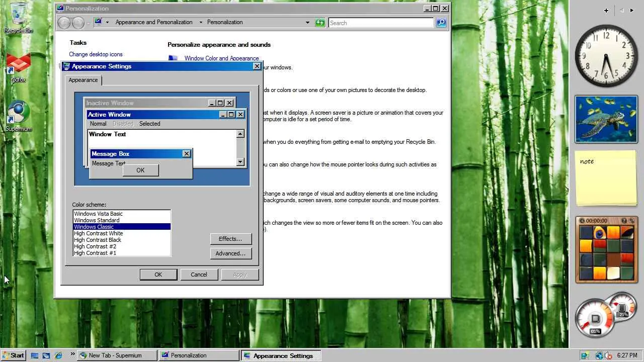Launch Supermium from the desktop icon

point(19,117)
